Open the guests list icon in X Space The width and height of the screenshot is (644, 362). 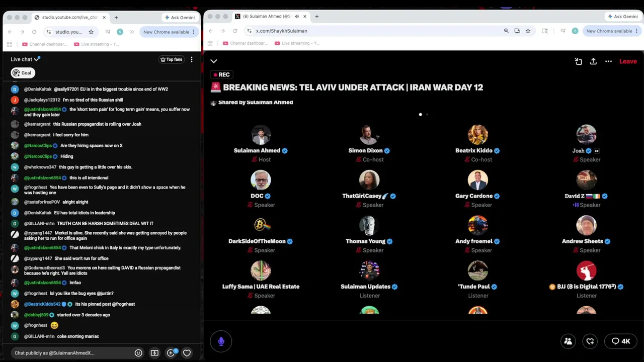568,341
